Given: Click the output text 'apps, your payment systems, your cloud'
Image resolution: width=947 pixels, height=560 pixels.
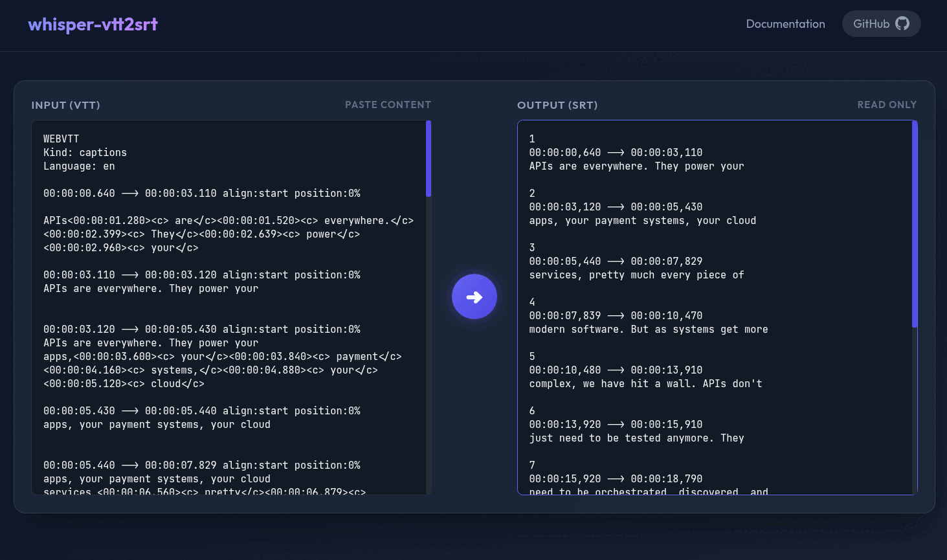Looking at the screenshot, I should 642,221.
